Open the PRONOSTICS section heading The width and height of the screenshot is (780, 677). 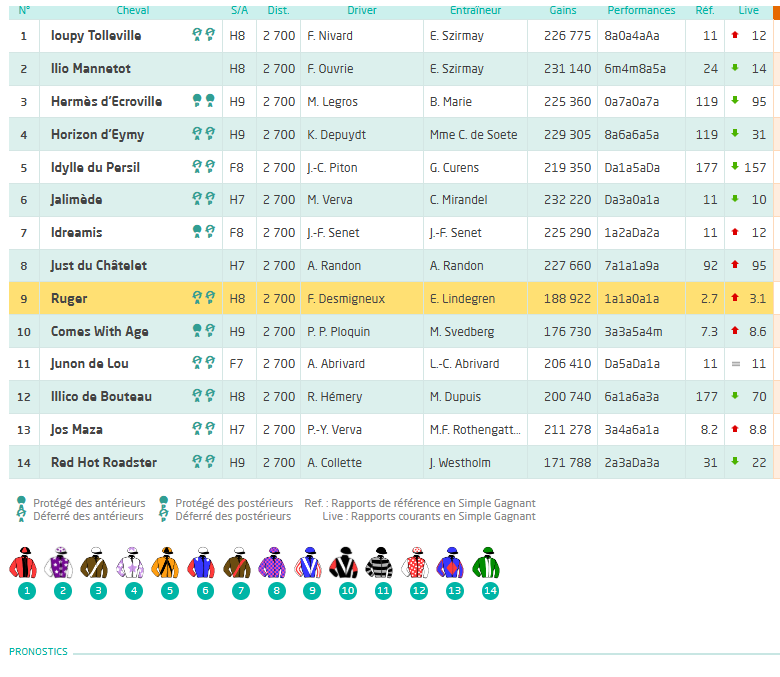pyautogui.click(x=38, y=652)
